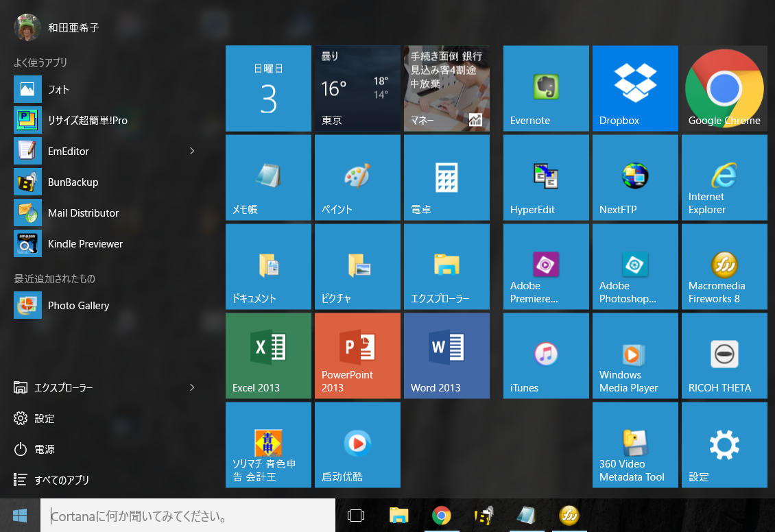Image resolution: width=775 pixels, height=532 pixels.
Task: Click the Cortana search box
Action: pos(189,516)
